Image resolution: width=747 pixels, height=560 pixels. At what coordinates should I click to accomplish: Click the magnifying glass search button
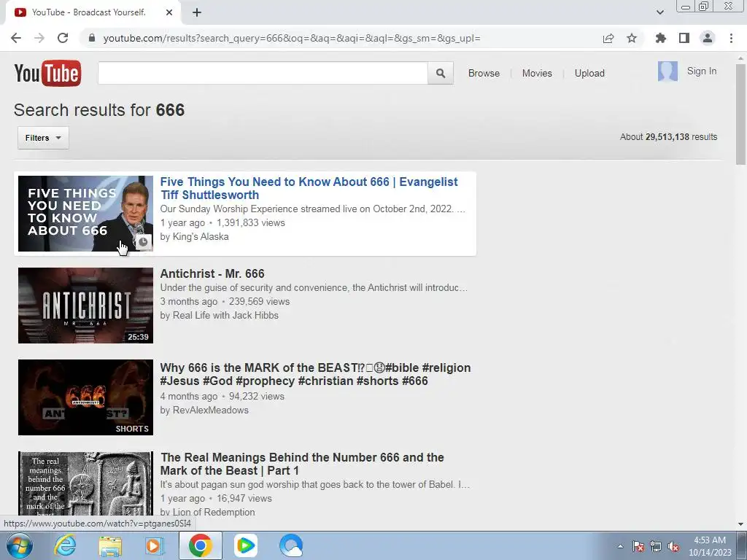[x=440, y=74]
